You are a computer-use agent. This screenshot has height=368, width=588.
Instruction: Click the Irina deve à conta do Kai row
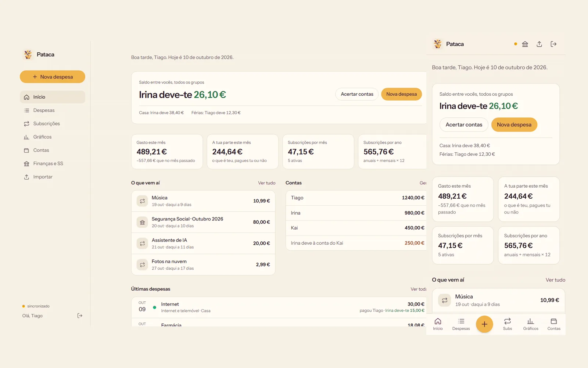point(356,243)
